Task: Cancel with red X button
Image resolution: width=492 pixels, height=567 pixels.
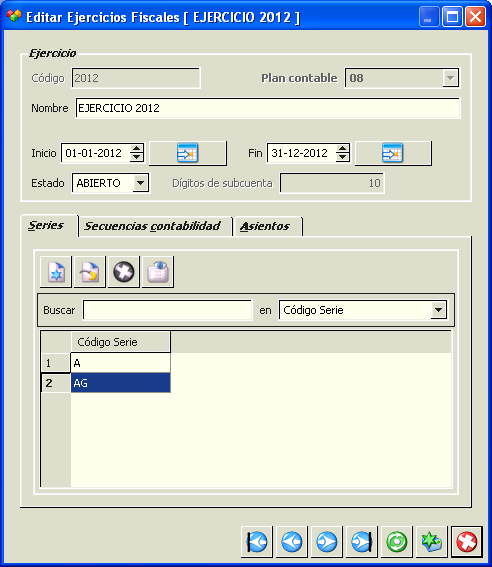Action: tap(467, 542)
